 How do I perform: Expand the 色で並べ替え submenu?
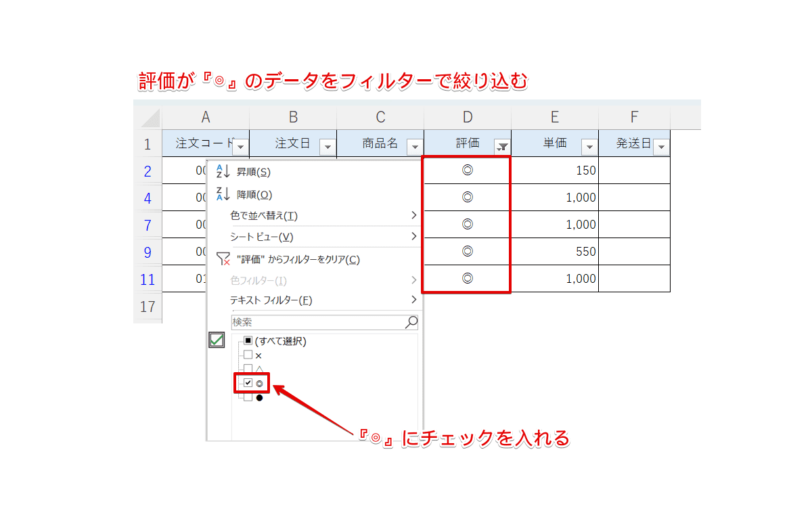click(413, 216)
